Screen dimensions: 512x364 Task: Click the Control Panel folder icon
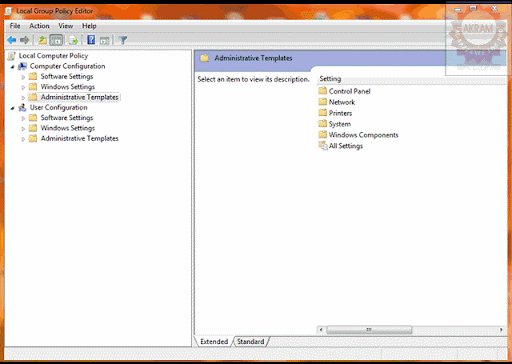322,91
